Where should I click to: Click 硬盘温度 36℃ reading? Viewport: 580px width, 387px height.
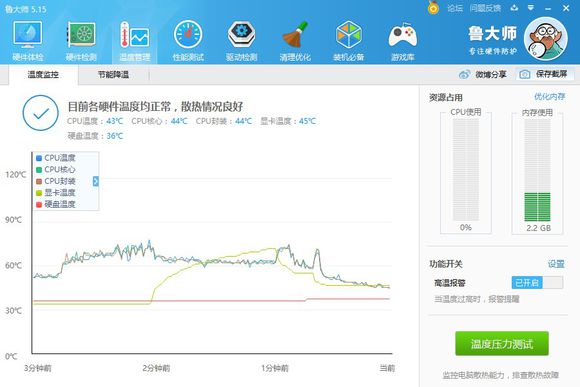(95, 136)
